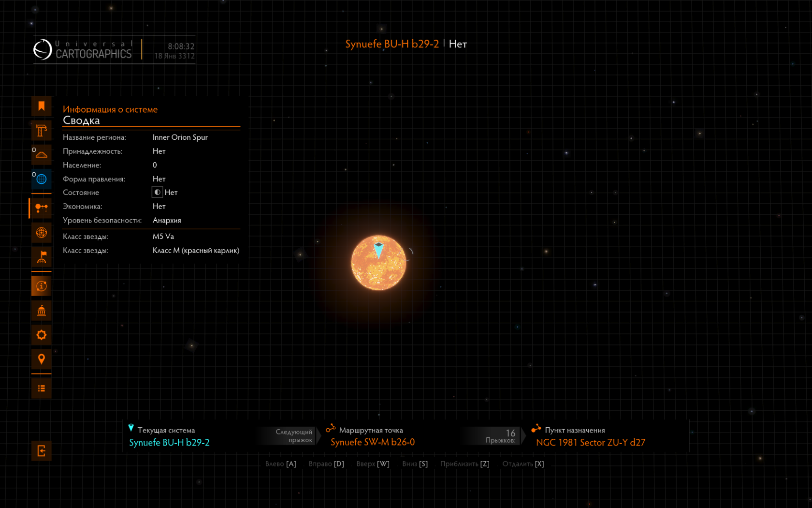This screenshot has width=812, height=508.
Task: Select current system Synuefe BU-H b29-2 in route bar
Action: coord(169,443)
